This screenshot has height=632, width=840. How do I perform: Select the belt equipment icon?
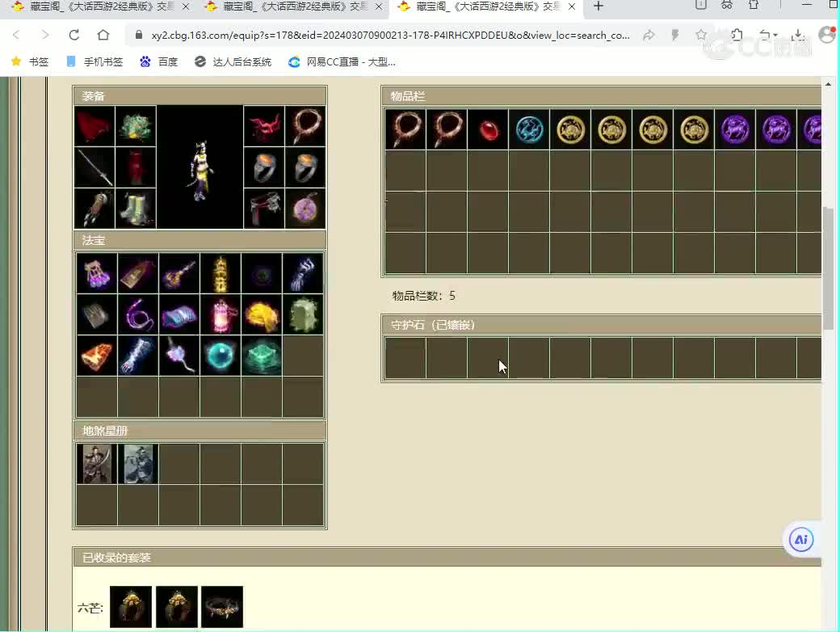click(263, 209)
